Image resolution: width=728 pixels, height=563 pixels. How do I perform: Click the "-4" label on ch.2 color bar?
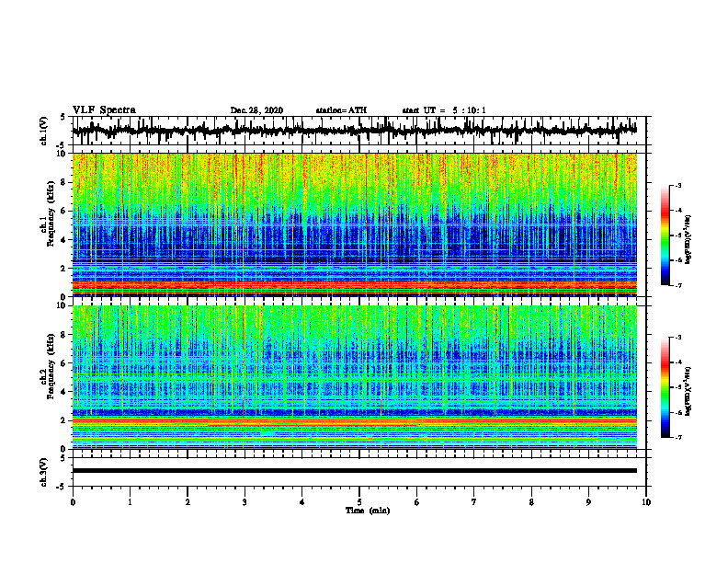(678, 362)
